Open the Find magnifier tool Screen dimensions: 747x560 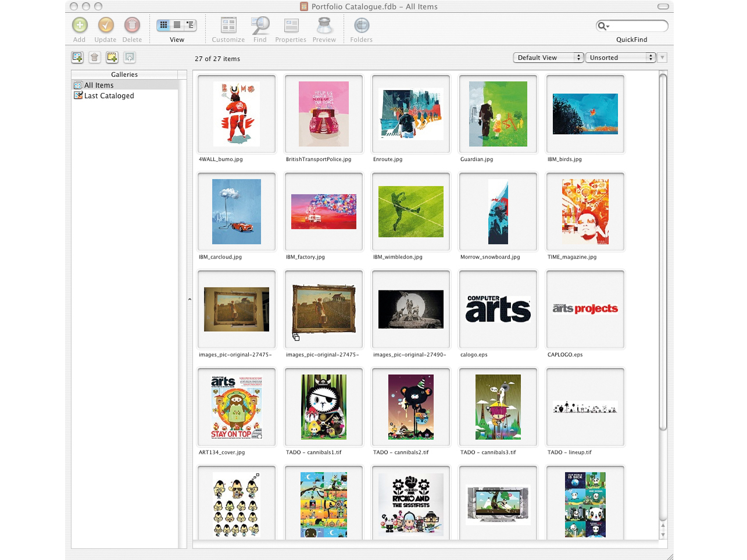point(260,25)
